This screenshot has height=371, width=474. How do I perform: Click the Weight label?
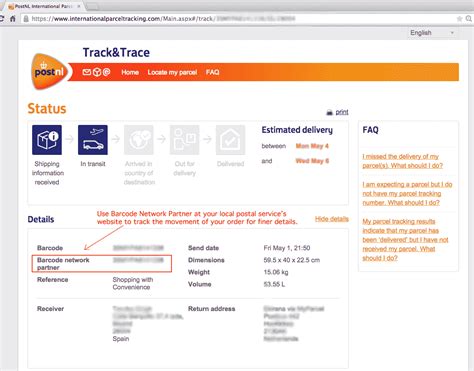199,272
